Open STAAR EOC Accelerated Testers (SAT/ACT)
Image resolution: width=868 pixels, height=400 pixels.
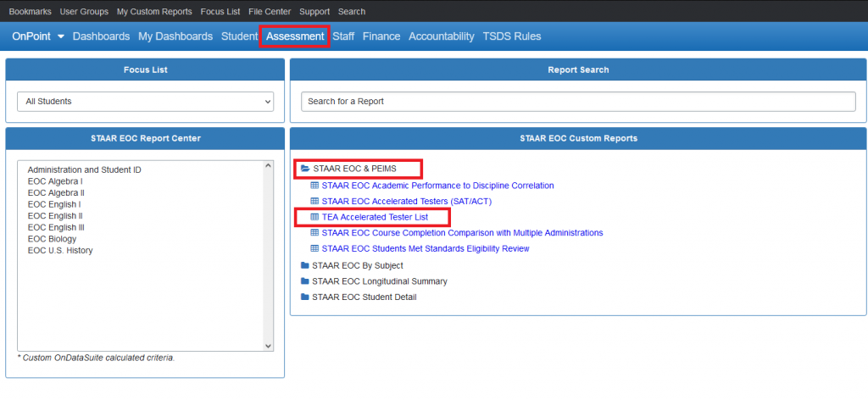coord(407,202)
